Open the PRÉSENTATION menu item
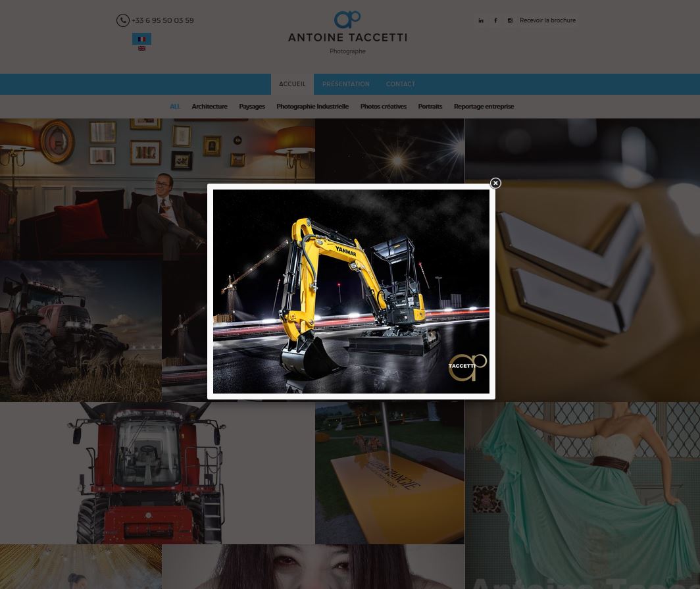 pos(346,84)
